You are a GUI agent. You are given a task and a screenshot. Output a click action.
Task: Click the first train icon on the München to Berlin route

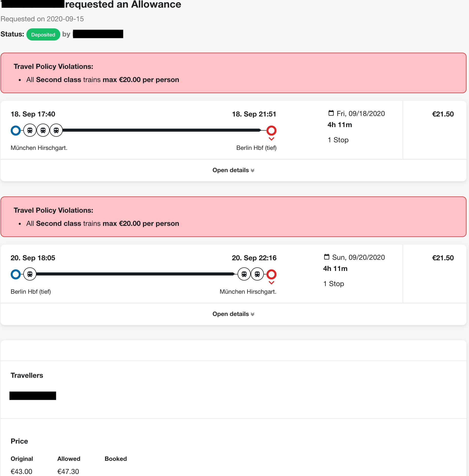(x=30, y=130)
